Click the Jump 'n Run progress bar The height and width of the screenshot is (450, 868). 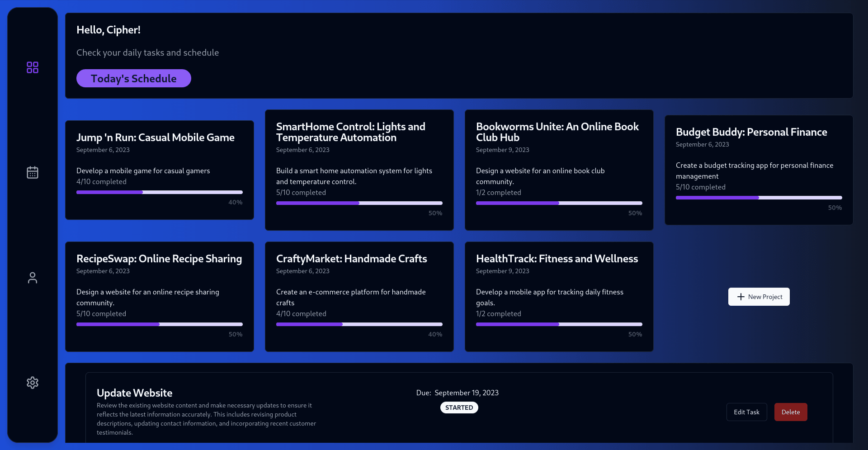(x=160, y=192)
